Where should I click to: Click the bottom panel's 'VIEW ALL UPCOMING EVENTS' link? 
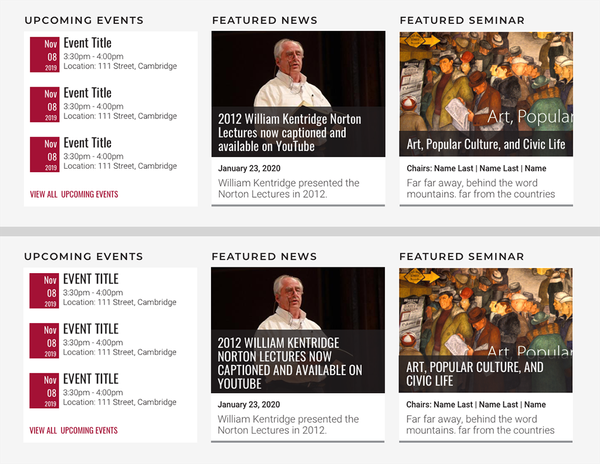[x=73, y=430]
